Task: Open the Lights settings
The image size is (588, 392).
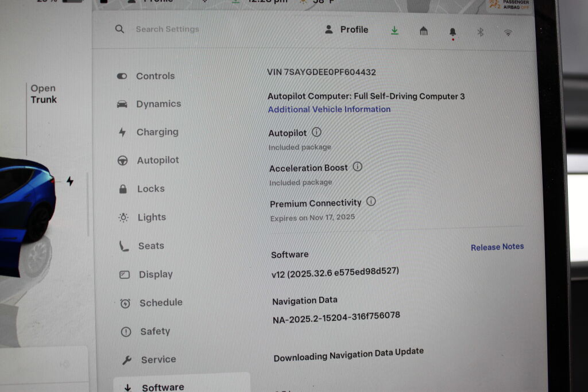Action: point(151,218)
